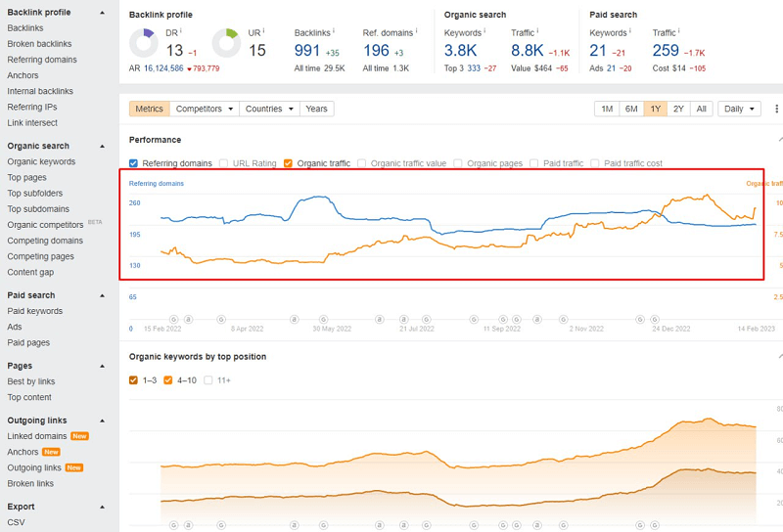783x532 pixels.
Task: Open Referring domains in sidebar
Action: [42, 60]
